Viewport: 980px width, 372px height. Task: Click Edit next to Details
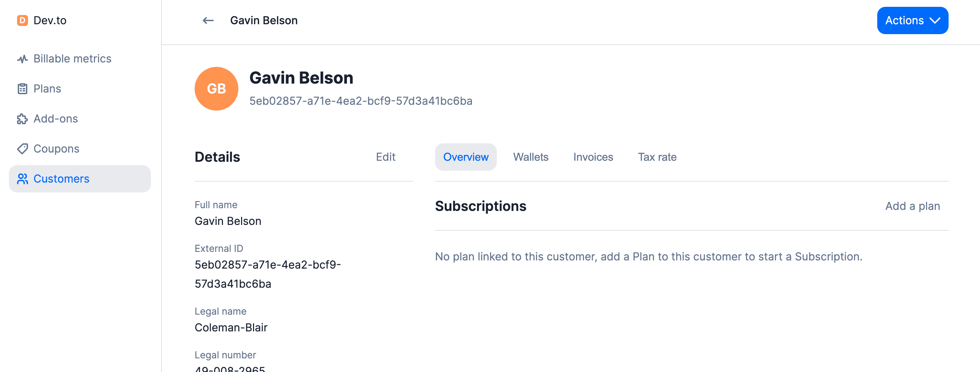[x=386, y=157]
